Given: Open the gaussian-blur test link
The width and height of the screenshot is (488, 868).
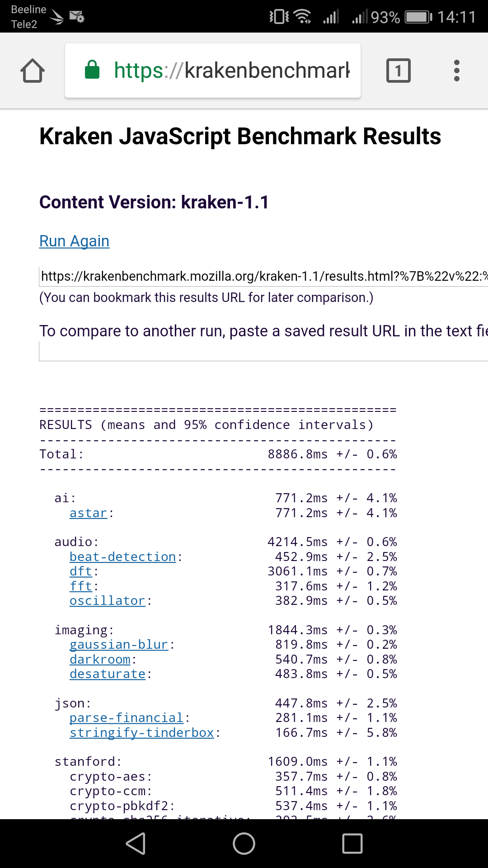Looking at the screenshot, I should (118, 645).
